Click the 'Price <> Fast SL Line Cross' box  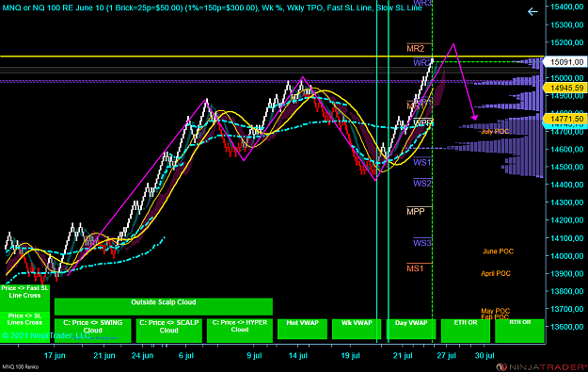[x=24, y=298]
